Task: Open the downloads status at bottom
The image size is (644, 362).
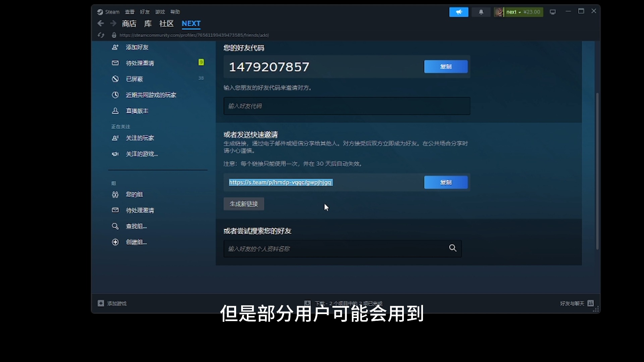Action: point(343,303)
